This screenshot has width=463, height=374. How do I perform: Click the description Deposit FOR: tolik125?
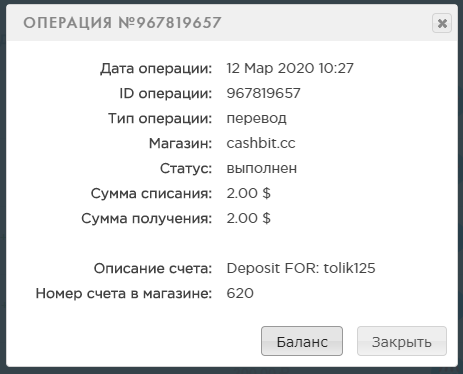click(x=301, y=268)
